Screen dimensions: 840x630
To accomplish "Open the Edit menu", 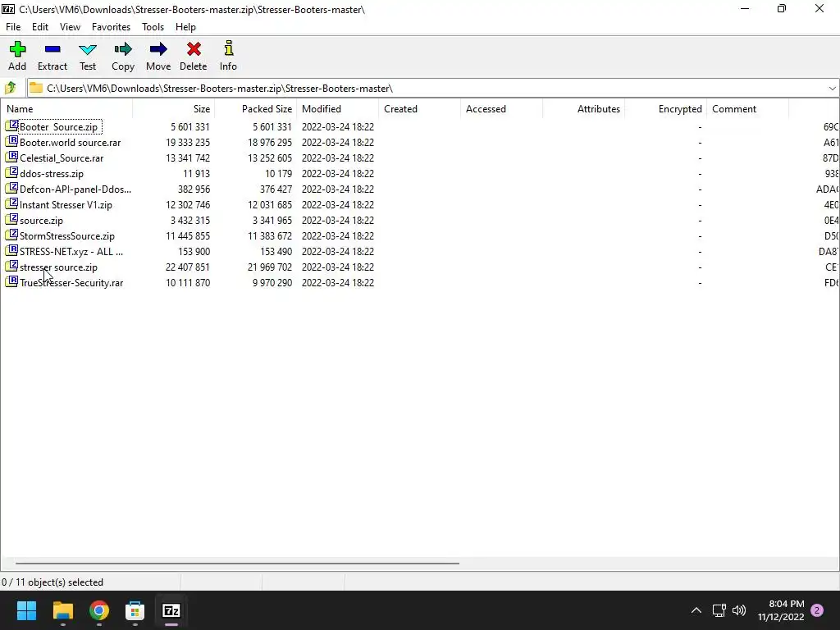I will 40,27.
